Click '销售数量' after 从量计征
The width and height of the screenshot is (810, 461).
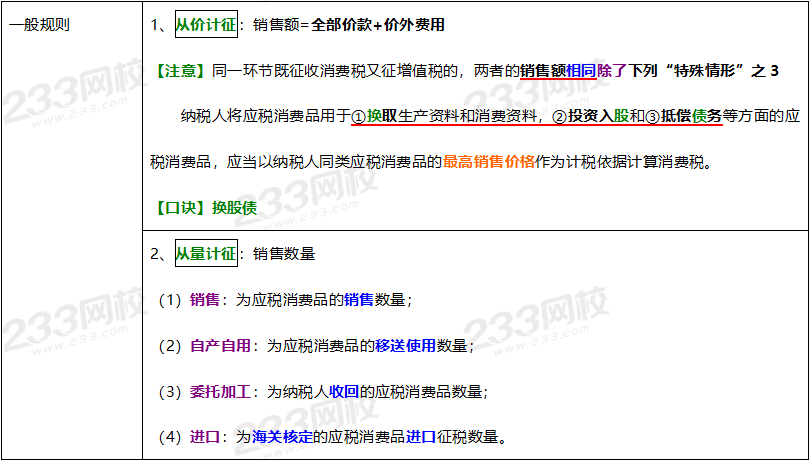pos(284,254)
